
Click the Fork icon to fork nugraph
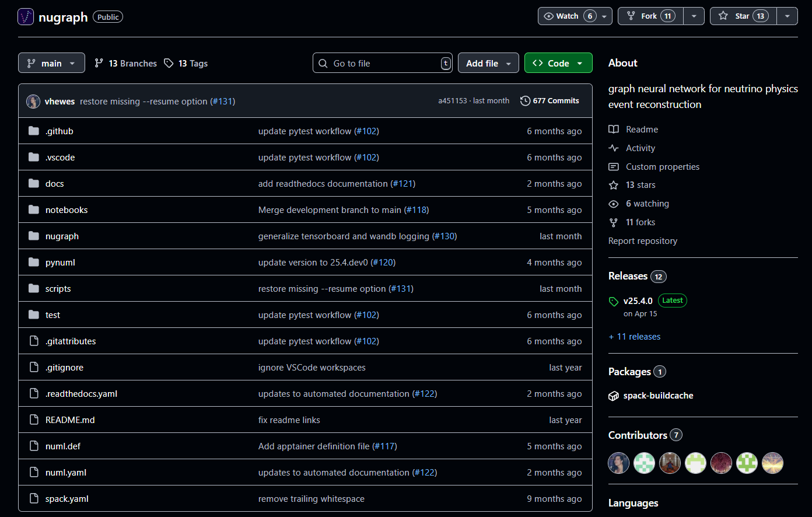tap(631, 16)
